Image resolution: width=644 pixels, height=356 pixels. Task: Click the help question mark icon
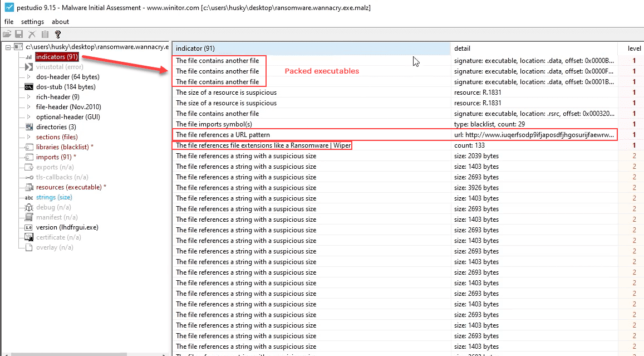click(57, 35)
